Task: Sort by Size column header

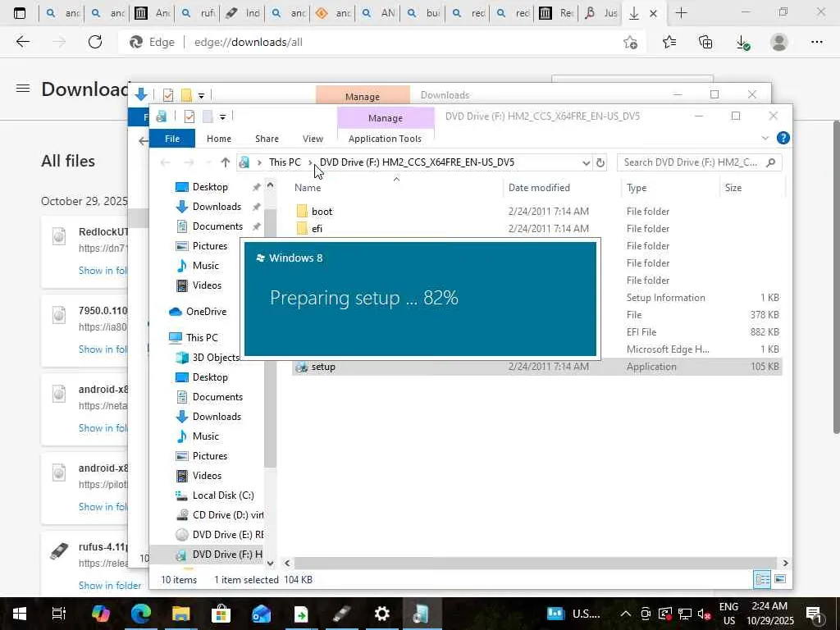Action: click(x=733, y=188)
